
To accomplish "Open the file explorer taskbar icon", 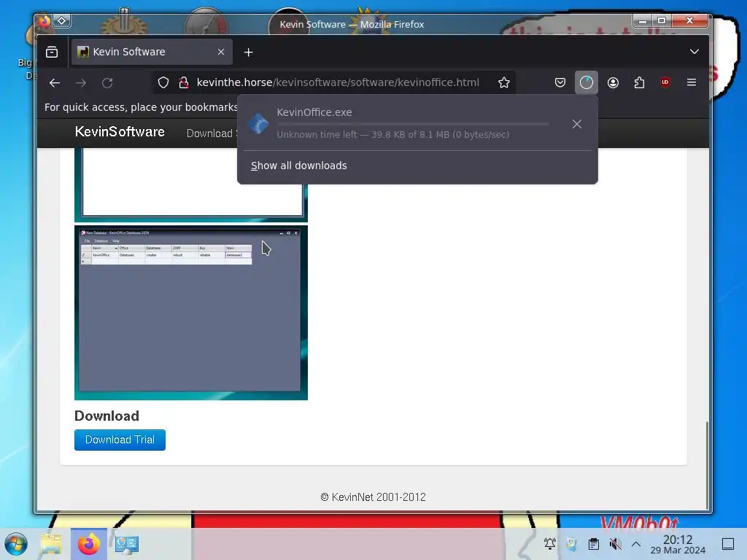I will [x=51, y=544].
